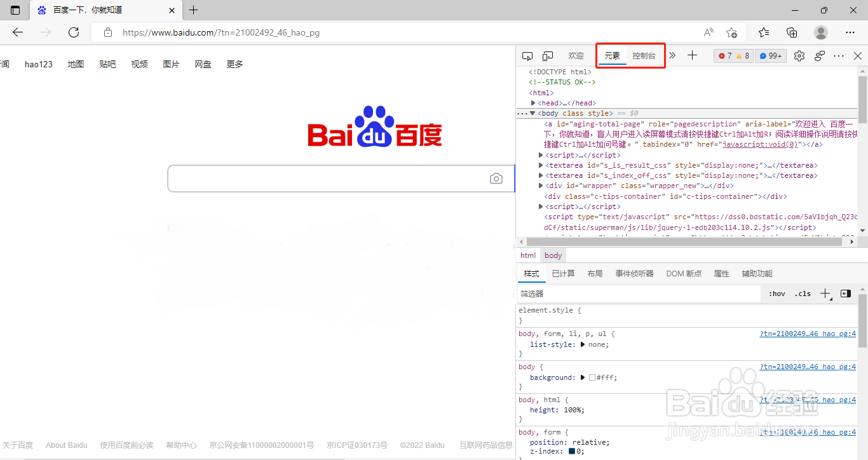
Task: Open the DOM 断点 tab
Action: tap(684, 274)
